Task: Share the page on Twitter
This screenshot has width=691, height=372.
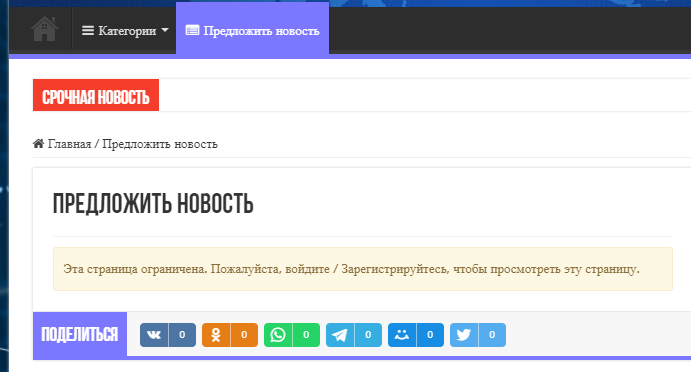Action: (464, 335)
